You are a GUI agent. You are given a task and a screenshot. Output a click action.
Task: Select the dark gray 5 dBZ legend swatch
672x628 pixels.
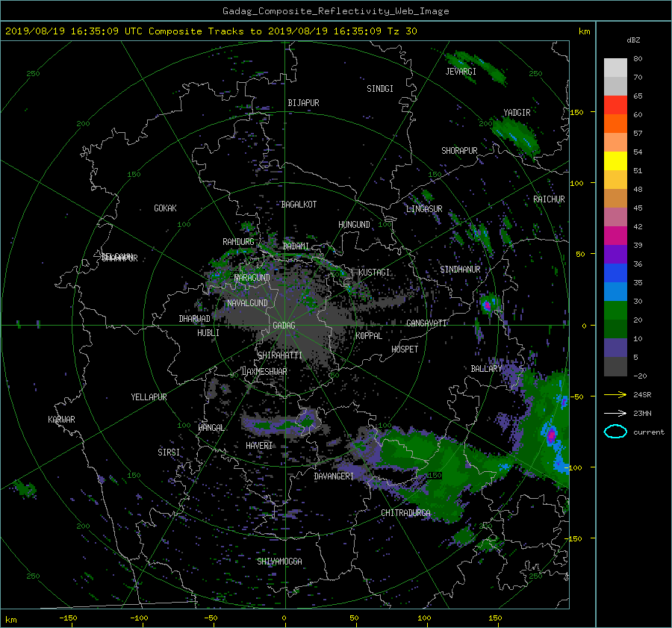tap(615, 367)
